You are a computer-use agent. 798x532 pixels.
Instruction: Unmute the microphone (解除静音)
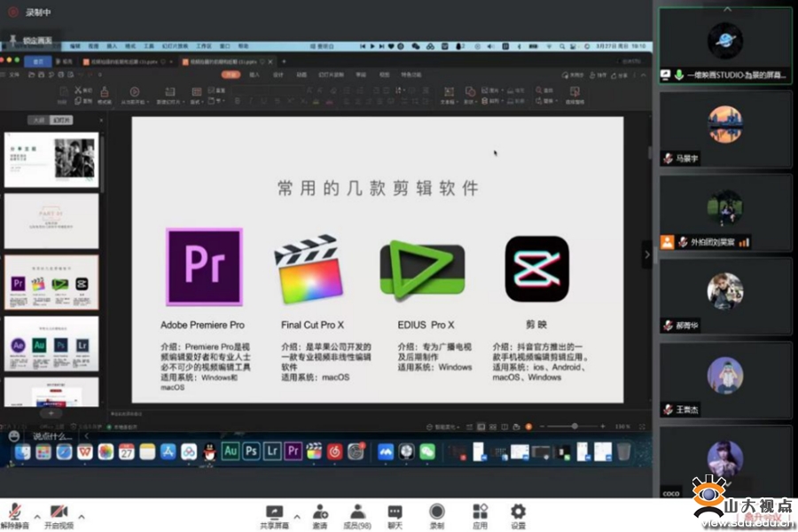pyautogui.click(x=15, y=516)
